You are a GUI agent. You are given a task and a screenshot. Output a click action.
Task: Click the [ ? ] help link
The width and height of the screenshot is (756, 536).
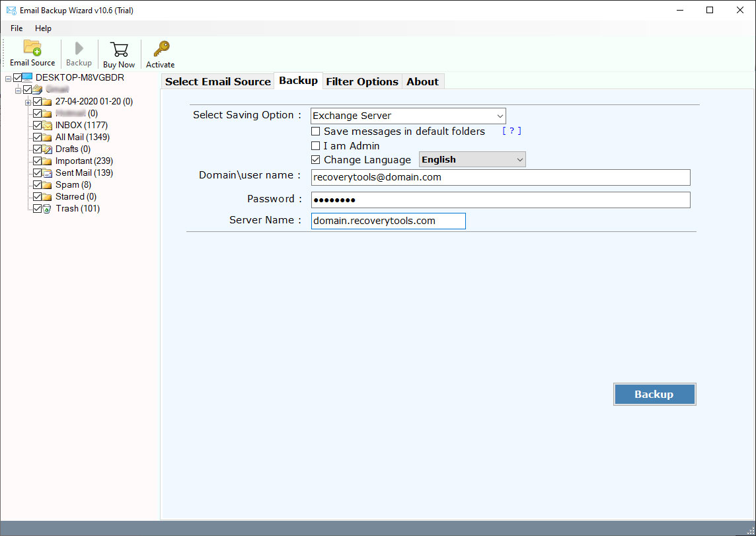(511, 132)
